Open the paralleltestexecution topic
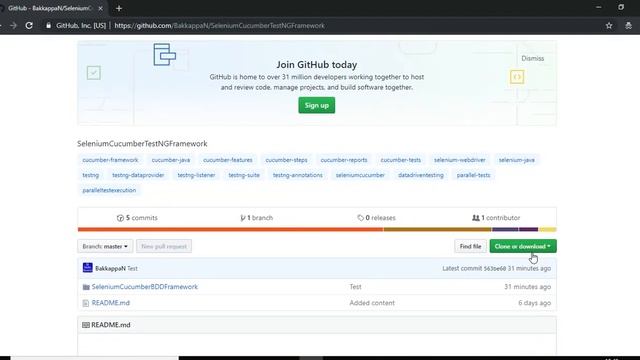The image size is (640, 360). coord(109,190)
